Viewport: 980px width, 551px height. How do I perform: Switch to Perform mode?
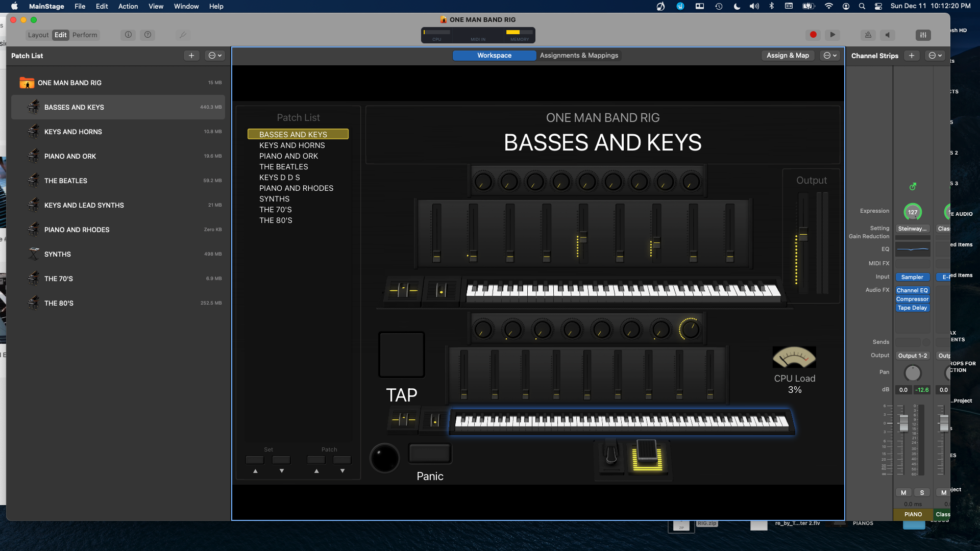85,35
